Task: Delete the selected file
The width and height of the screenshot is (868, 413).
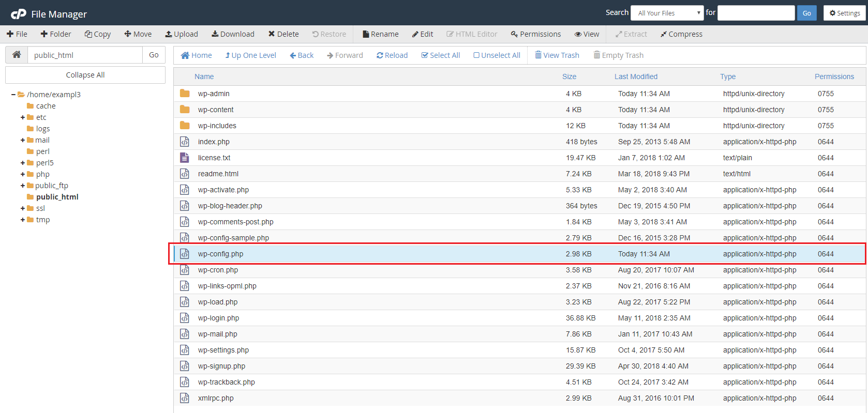Action: tap(283, 34)
